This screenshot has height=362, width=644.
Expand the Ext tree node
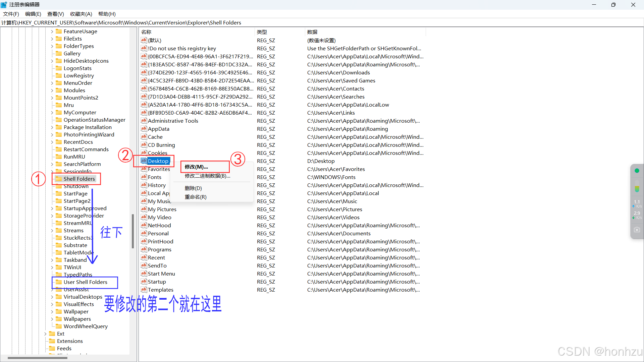point(45,334)
